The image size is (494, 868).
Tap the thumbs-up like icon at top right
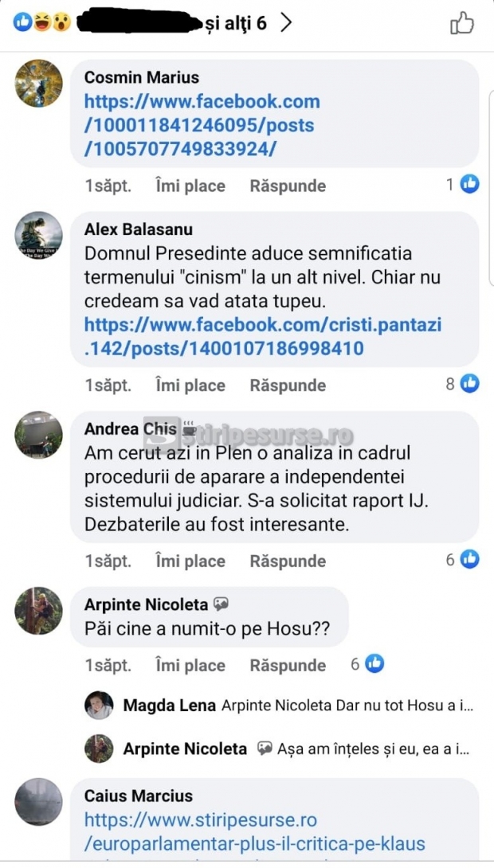tap(462, 23)
